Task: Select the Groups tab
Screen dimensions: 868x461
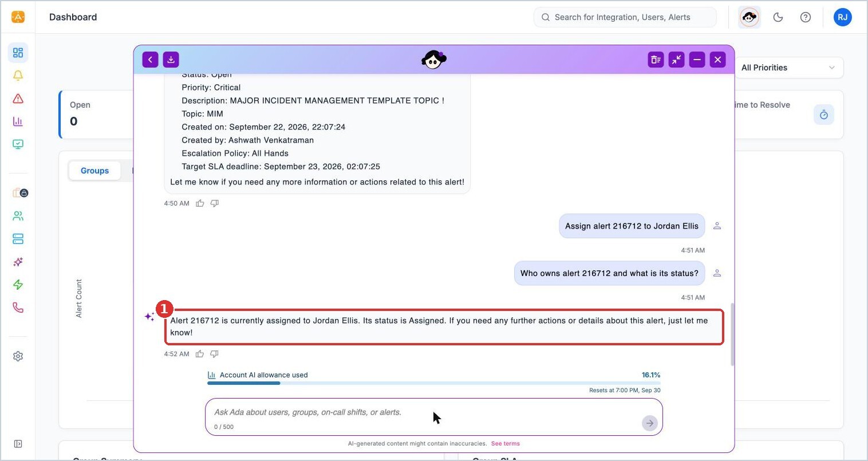Action: tap(94, 171)
